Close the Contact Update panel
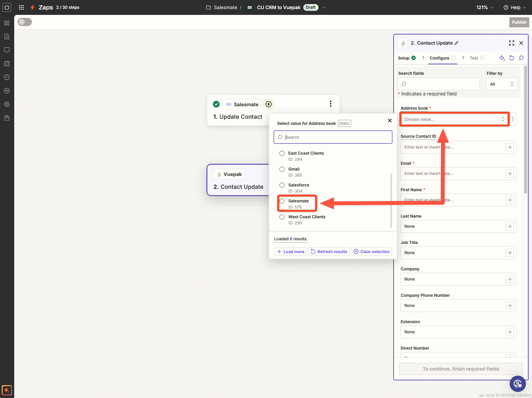The width and height of the screenshot is (532, 398). pos(521,43)
